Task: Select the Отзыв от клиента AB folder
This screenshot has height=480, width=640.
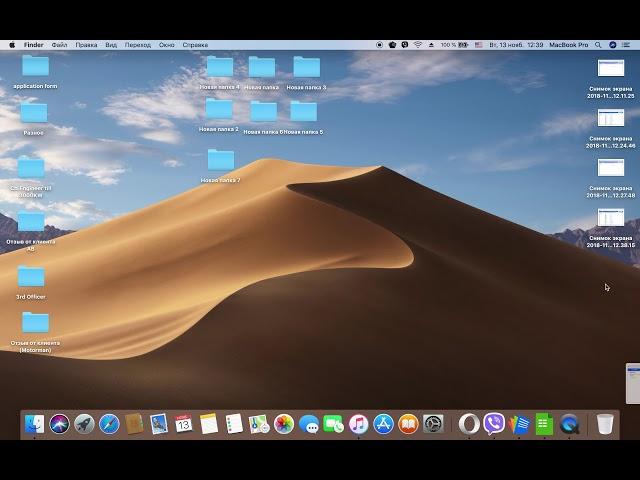Action: 31,222
